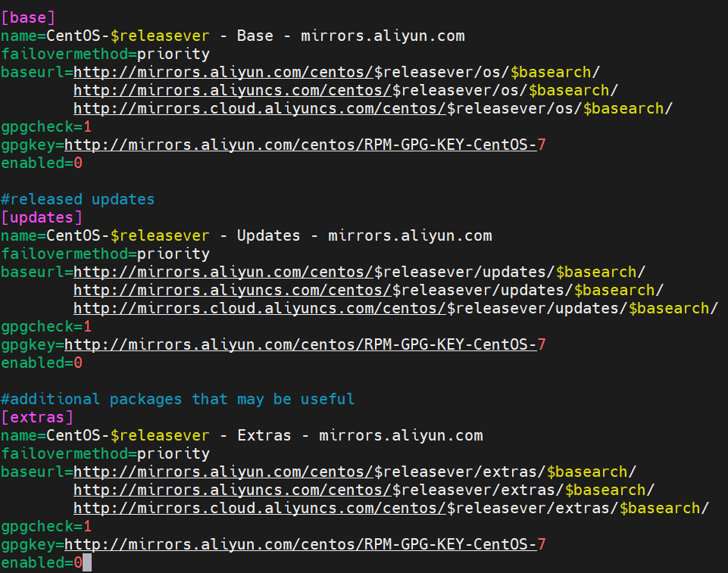The height and width of the screenshot is (573, 728).
Task: Click 'failovermethod=priority' in the extras section
Action: click(x=105, y=453)
